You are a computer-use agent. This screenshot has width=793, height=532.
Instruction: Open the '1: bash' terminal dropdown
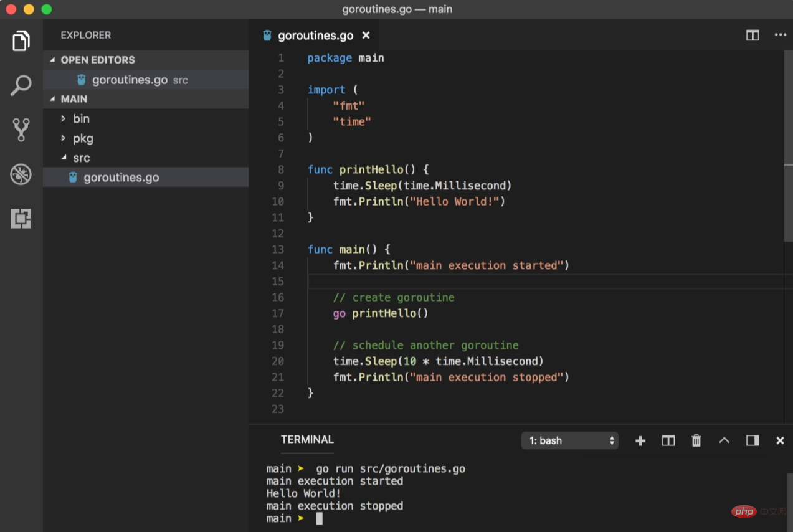[569, 441]
